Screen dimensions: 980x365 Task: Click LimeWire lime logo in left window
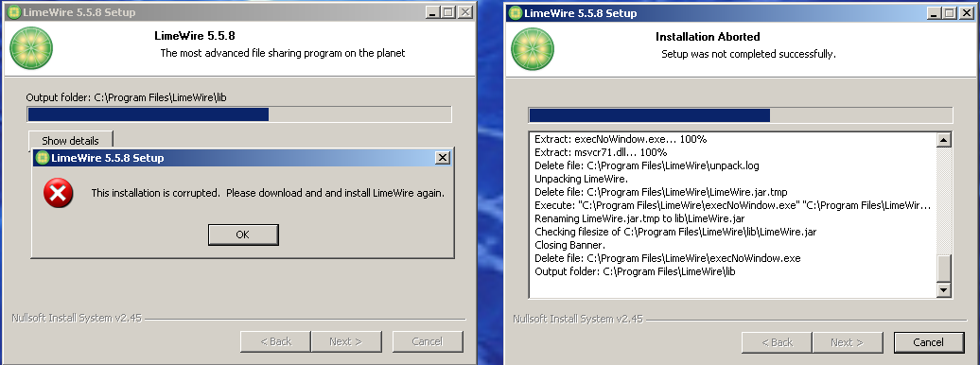31,48
